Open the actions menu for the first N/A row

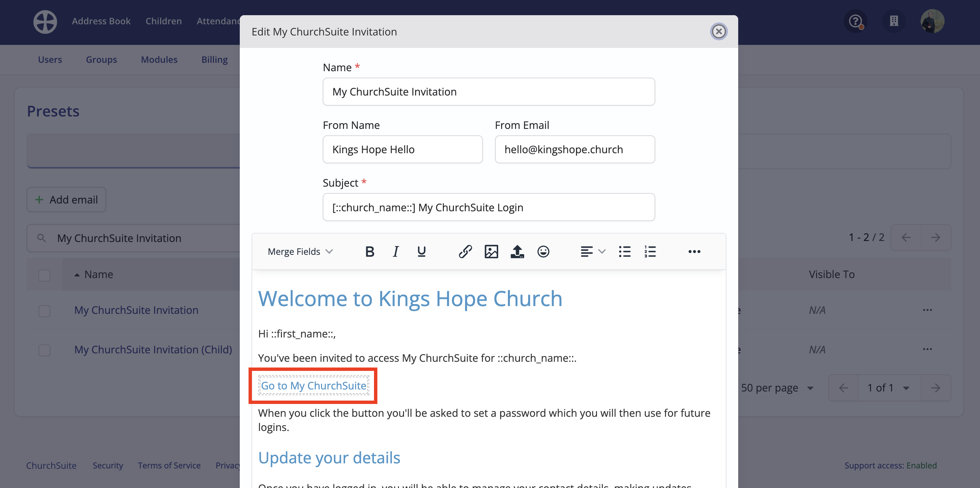(927, 310)
